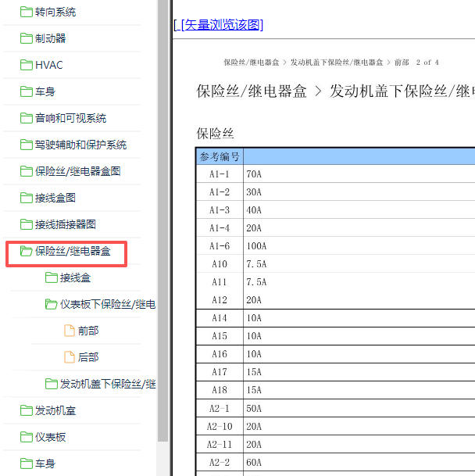Click the 后部 document icon
475x476 pixels.
[x=70, y=357]
